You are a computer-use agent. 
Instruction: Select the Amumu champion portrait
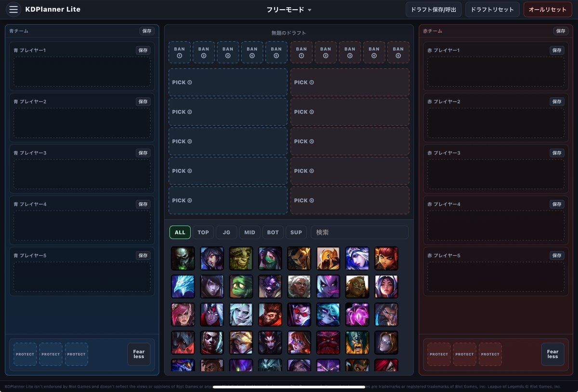[241, 287]
